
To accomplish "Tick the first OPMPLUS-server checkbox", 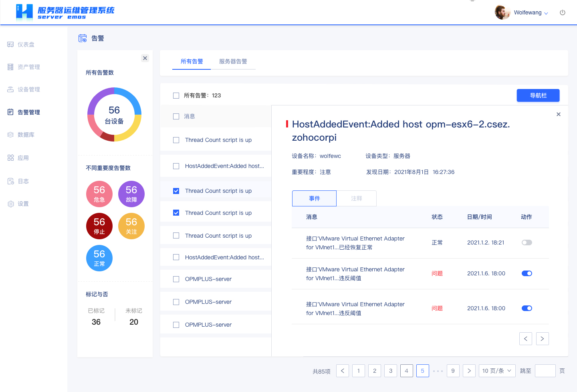I will 176,279.
